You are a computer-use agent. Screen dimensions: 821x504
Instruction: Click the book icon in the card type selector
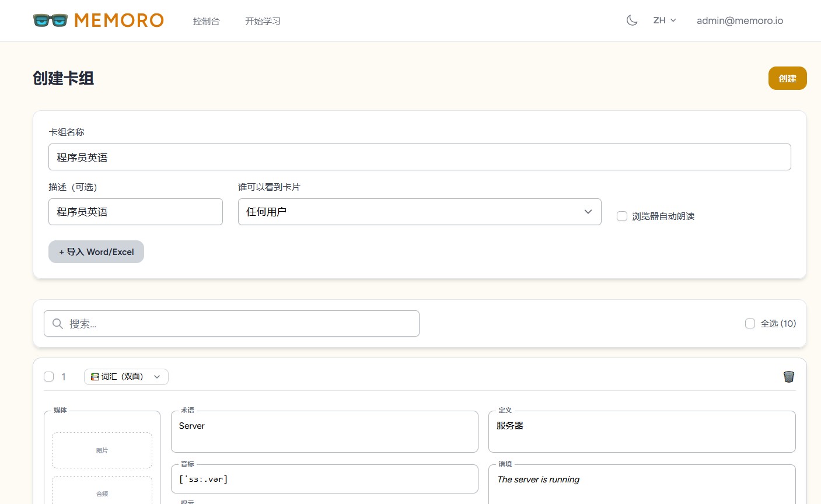coord(95,377)
